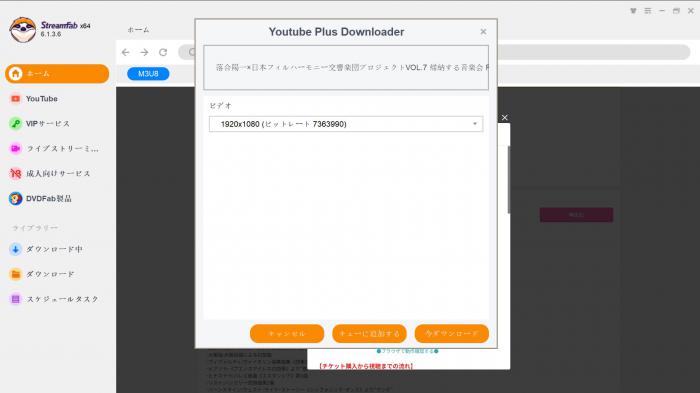Click the StreamFab sloth logo
700x393 pixels.
(x=22, y=29)
